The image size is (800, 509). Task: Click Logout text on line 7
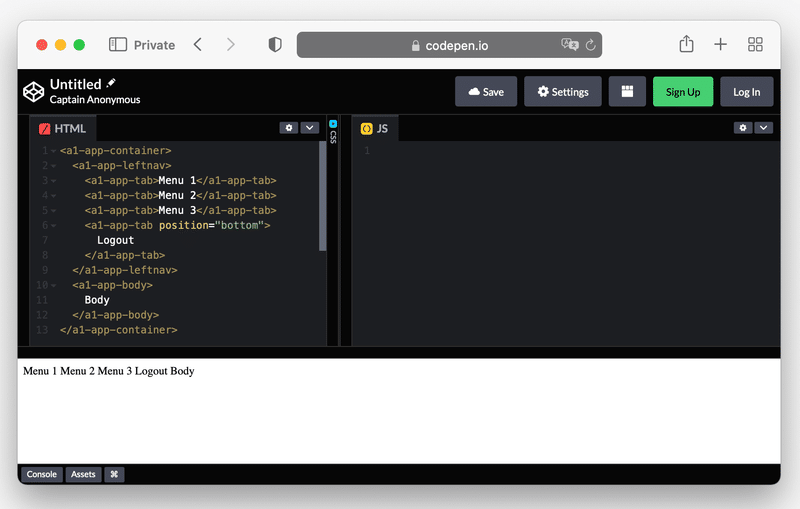(115, 240)
